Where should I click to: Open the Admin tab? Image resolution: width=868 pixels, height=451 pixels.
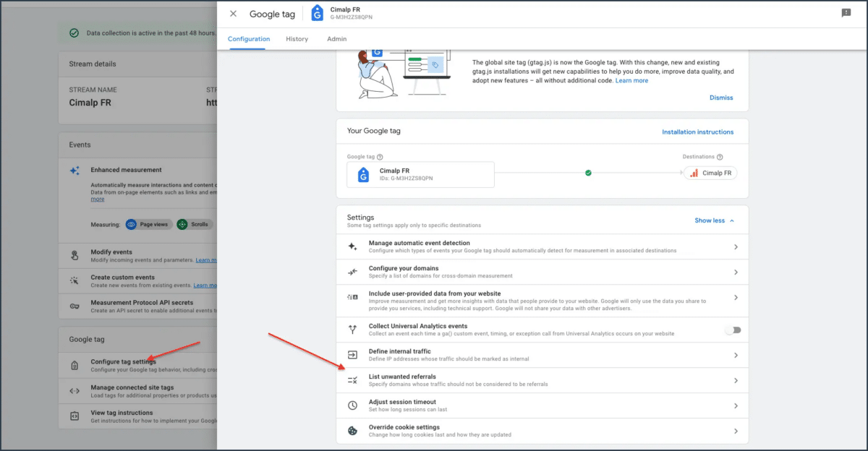pos(336,39)
